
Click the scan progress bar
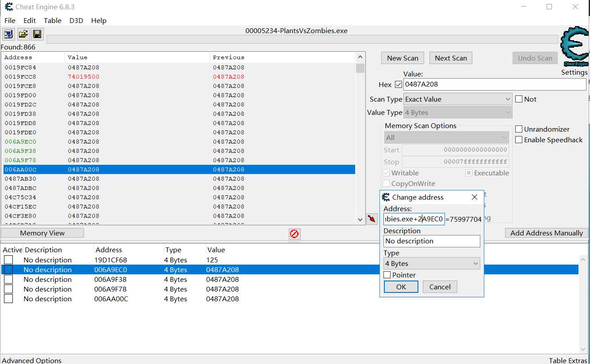302,39
